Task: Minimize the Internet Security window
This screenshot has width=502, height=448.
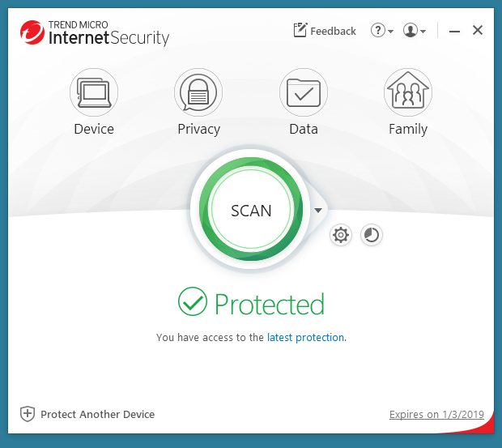Action: click(x=454, y=31)
